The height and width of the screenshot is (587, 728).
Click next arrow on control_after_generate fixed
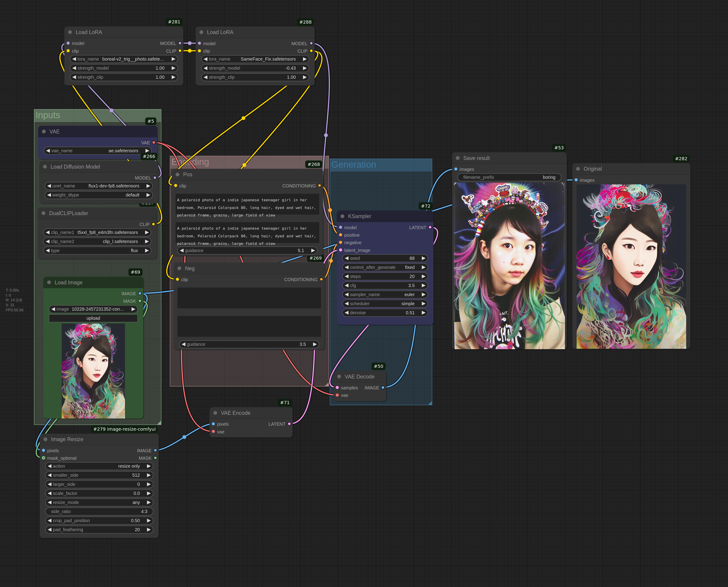pos(423,268)
